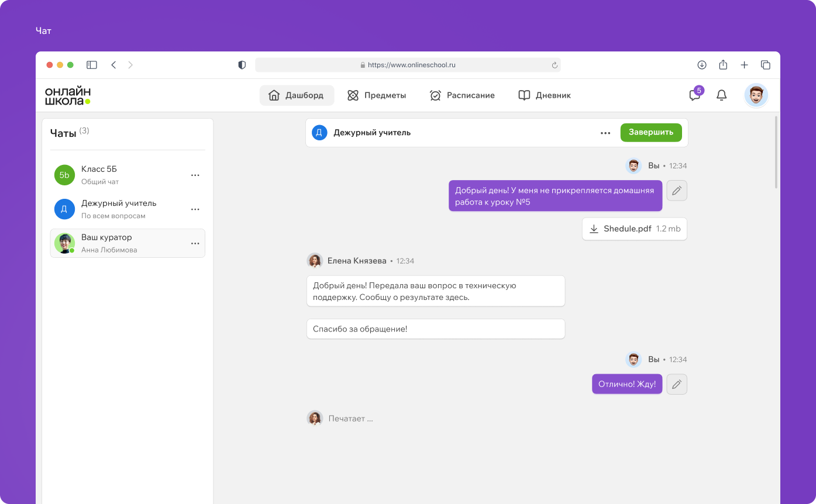Edit the first sent message with pencil icon

click(677, 191)
